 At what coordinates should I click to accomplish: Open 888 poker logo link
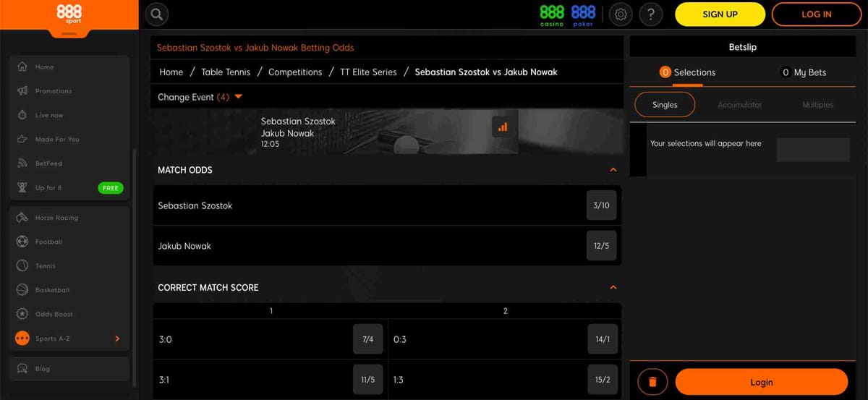pyautogui.click(x=583, y=14)
